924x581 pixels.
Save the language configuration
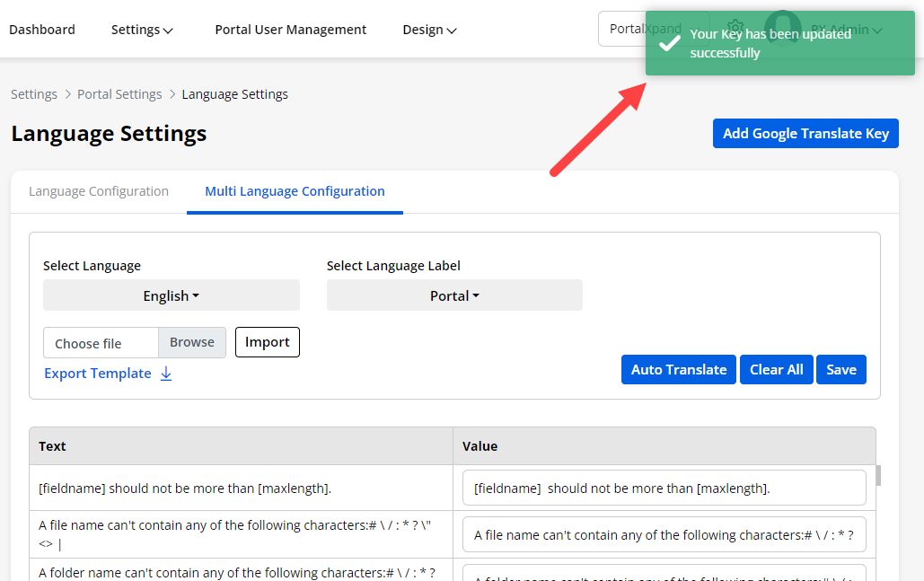840,370
